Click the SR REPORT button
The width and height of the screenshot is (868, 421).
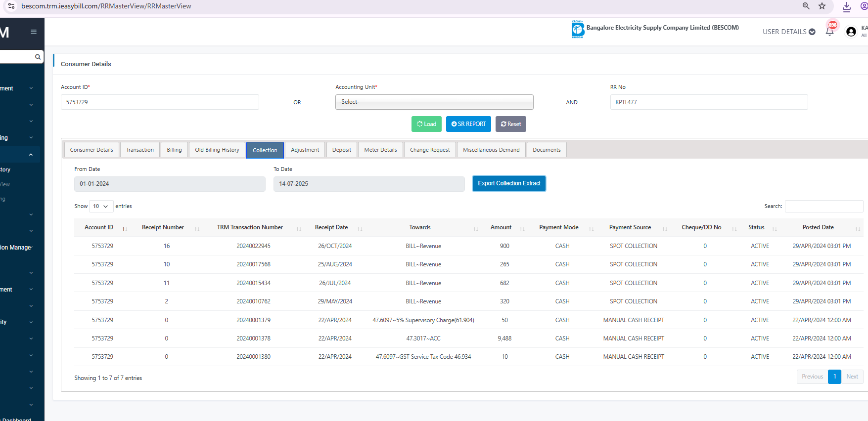pyautogui.click(x=468, y=124)
